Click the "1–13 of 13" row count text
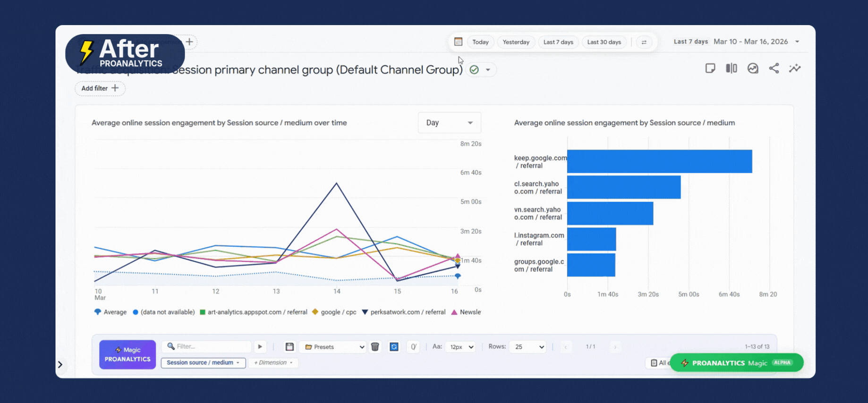 pyautogui.click(x=757, y=347)
